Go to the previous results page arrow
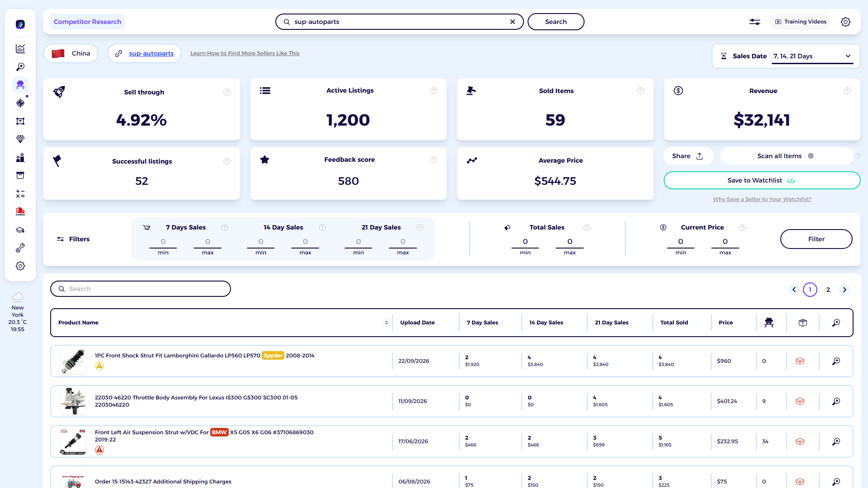The width and height of the screenshot is (868, 488). (794, 290)
